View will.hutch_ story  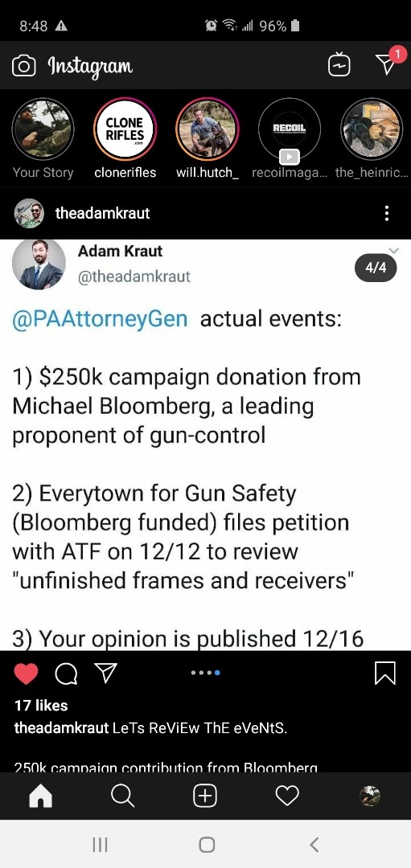(x=208, y=129)
